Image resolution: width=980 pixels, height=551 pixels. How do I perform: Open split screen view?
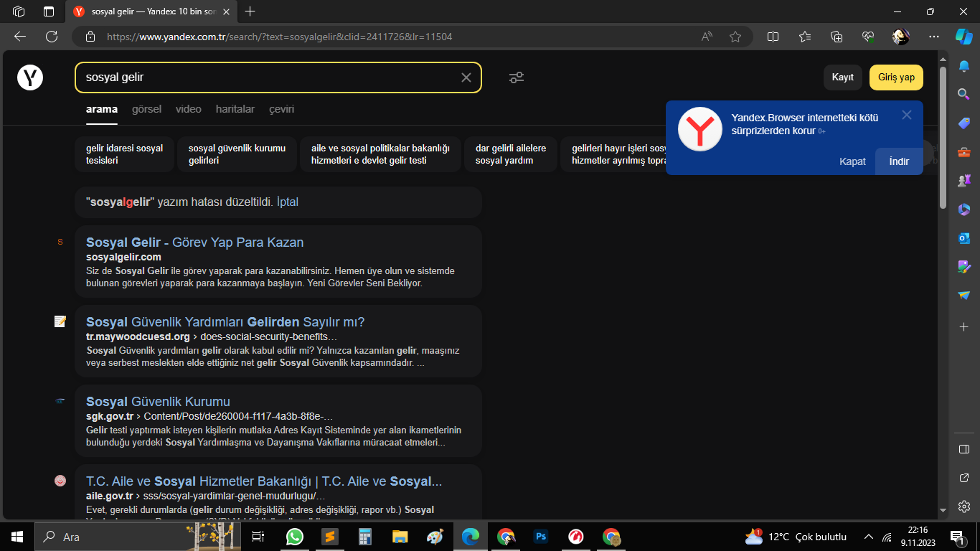[x=773, y=37]
